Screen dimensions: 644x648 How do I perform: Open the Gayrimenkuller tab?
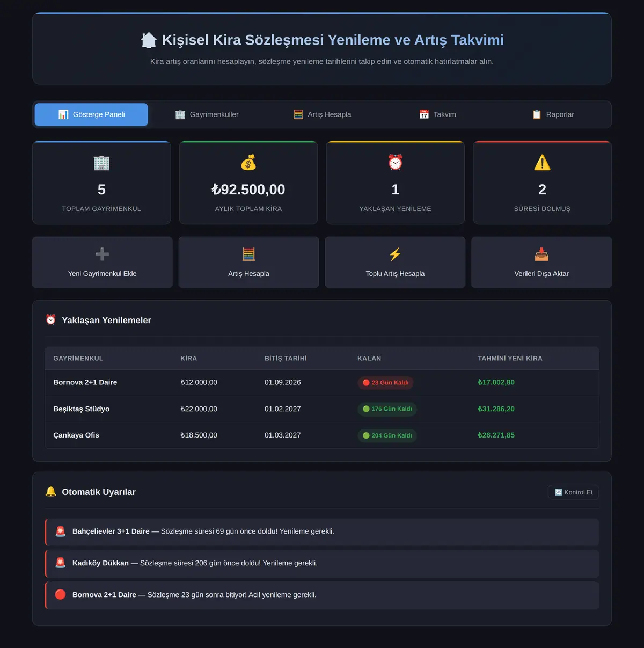(x=207, y=114)
